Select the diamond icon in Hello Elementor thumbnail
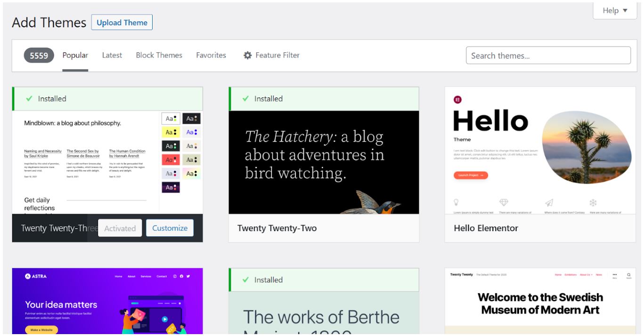Viewport: 644px width, 336px height. (x=503, y=202)
